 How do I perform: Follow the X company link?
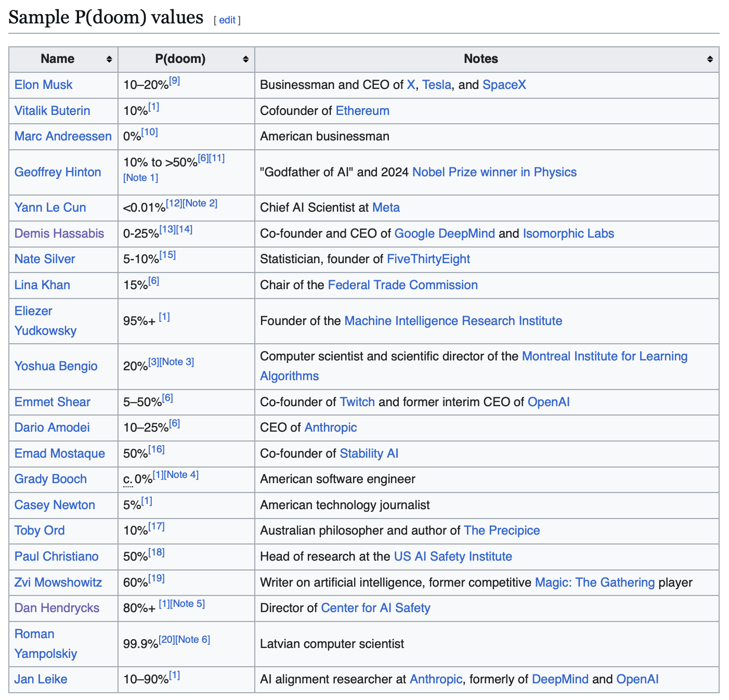pos(411,85)
